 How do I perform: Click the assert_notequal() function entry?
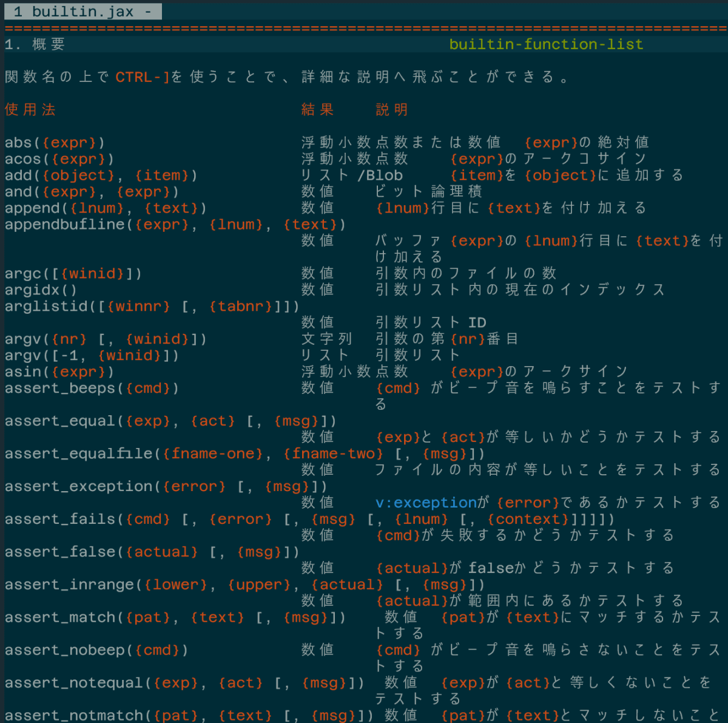pyautogui.click(x=184, y=684)
